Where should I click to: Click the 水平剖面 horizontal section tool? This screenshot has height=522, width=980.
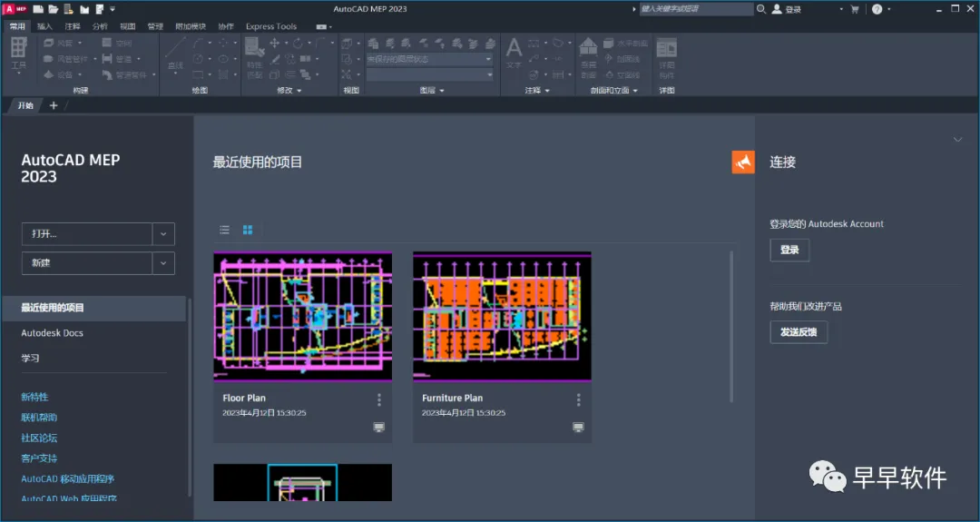coord(625,44)
